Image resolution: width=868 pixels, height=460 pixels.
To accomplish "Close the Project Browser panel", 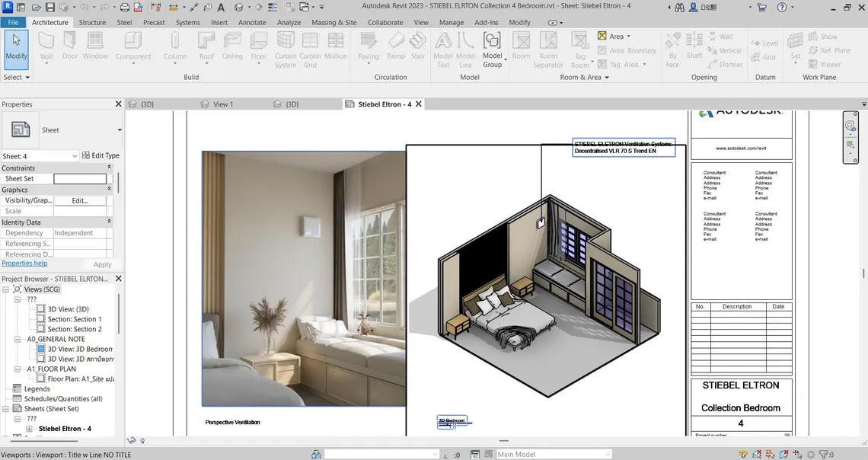I will 118,279.
